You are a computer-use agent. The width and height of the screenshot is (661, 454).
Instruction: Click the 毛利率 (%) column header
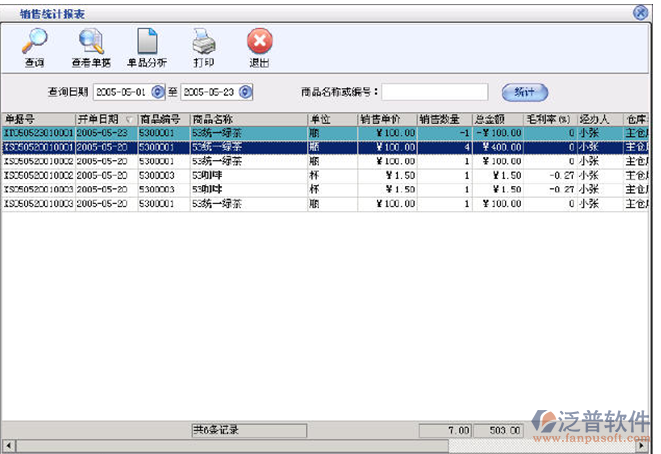click(549, 118)
